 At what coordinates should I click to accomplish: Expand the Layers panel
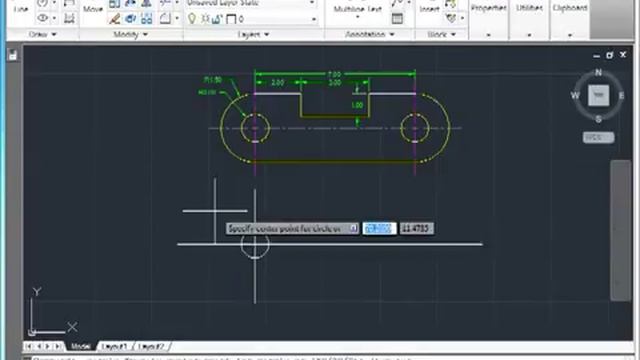[x=253, y=34]
